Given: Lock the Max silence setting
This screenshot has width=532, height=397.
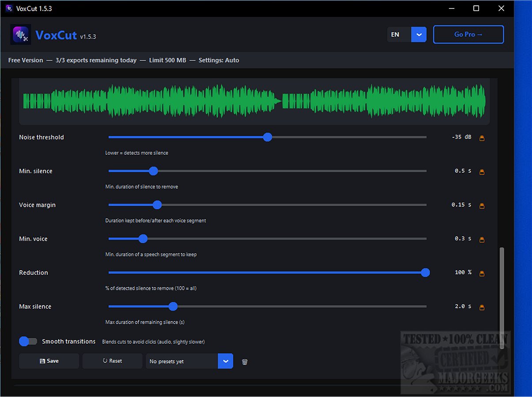Looking at the screenshot, I should (x=482, y=307).
